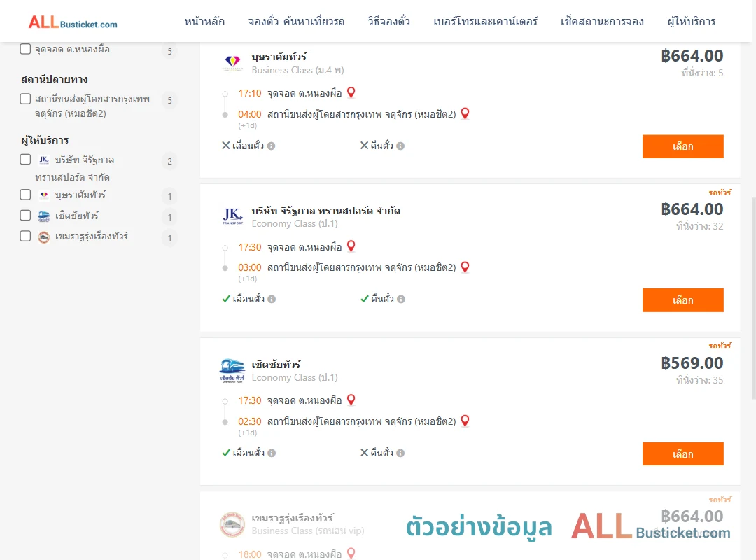Viewport: 756px width, 560px height.
Task: Select the เชิดชัยทัวร์ ฿569.00 trip with เลือก
Action: [x=682, y=454]
